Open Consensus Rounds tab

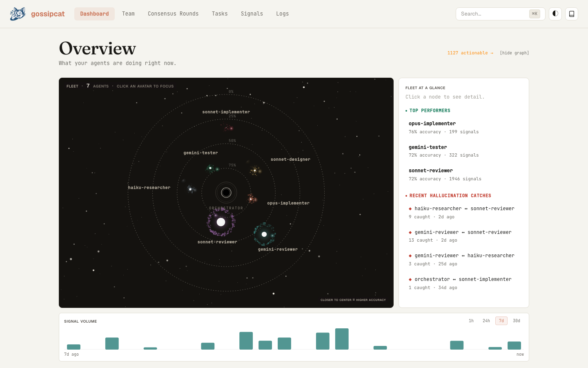(173, 14)
